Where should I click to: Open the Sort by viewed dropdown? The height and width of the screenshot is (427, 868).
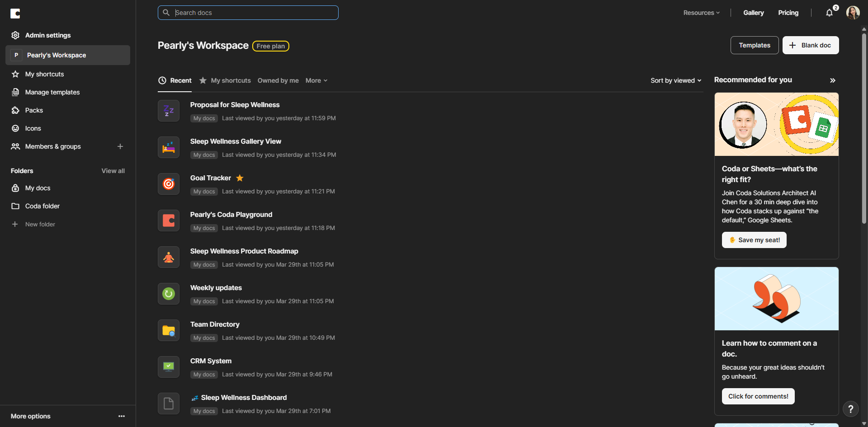click(x=676, y=80)
